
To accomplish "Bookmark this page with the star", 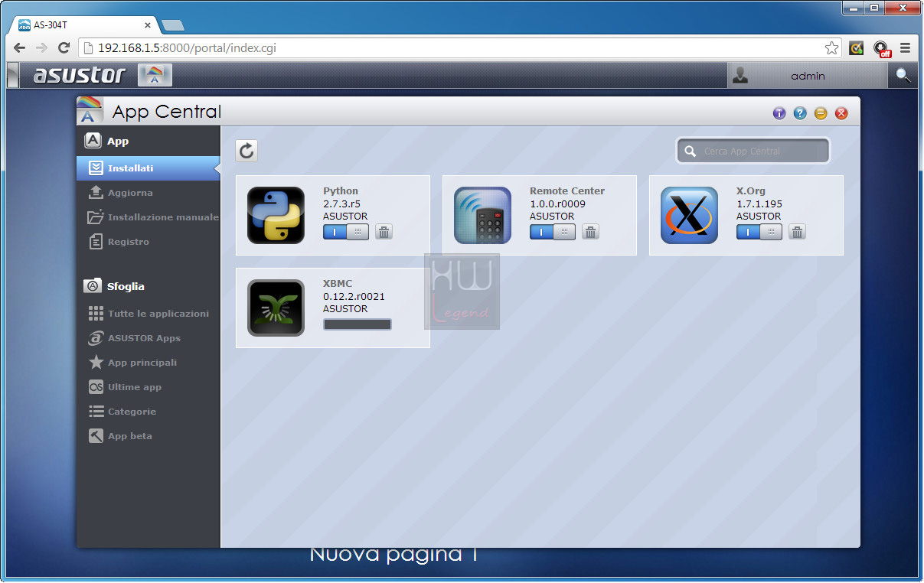I will [831, 48].
